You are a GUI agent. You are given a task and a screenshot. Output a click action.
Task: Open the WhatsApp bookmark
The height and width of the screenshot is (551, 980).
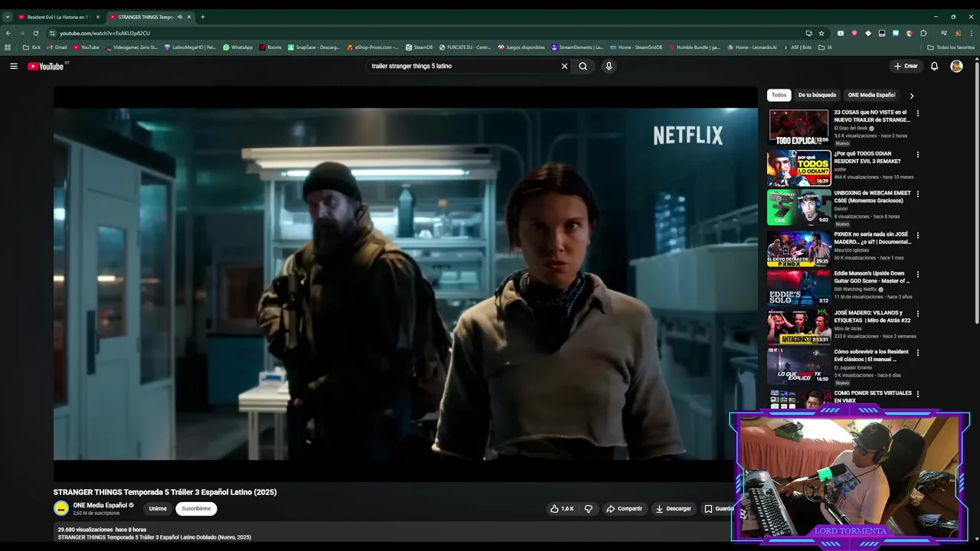tap(237, 47)
